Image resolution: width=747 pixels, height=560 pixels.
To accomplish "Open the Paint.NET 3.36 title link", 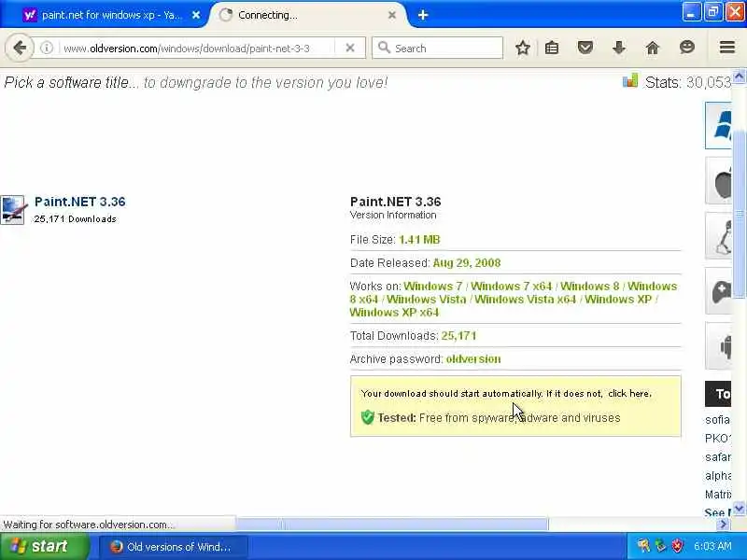I will pos(80,202).
